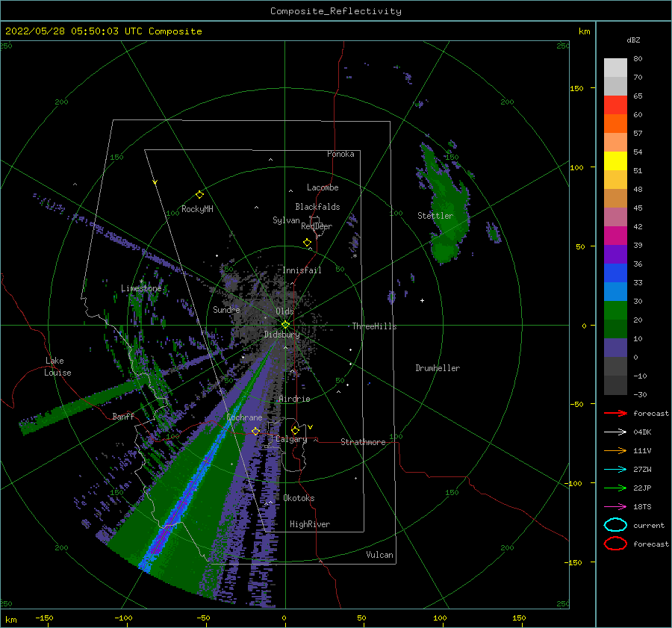
Task: Click the yellow diamond marker below RedDeer
Action: (307, 242)
